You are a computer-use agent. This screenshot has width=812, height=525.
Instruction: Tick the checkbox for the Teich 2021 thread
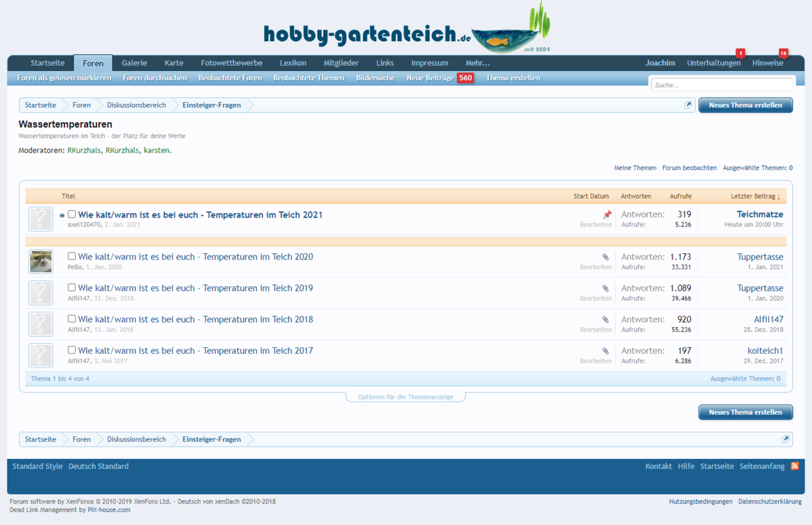72,214
